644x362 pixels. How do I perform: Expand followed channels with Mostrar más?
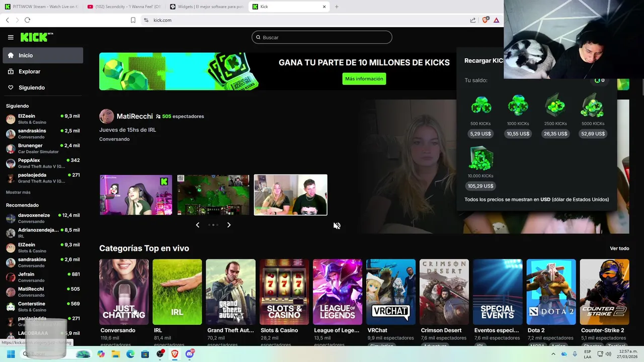click(x=18, y=193)
